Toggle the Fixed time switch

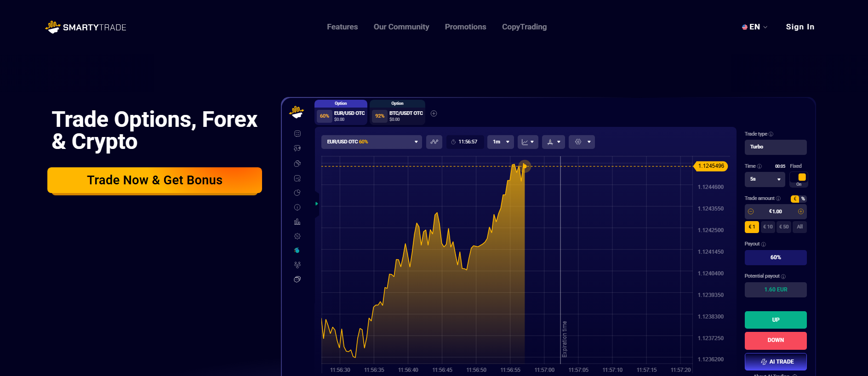(799, 179)
